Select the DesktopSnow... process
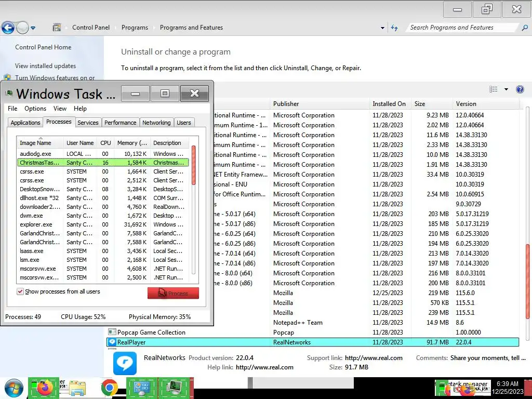 [x=103, y=189]
